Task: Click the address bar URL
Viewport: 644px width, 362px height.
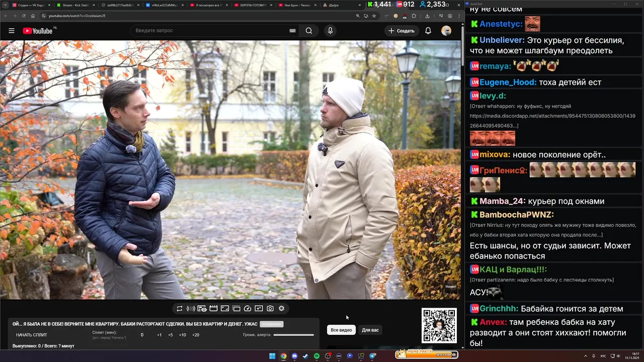Action: pos(77,16)
